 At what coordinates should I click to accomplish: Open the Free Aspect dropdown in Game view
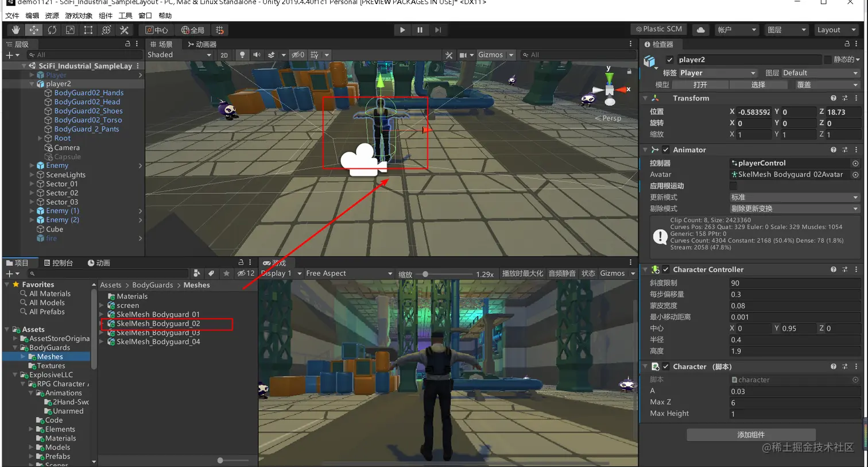pos(349,273)
